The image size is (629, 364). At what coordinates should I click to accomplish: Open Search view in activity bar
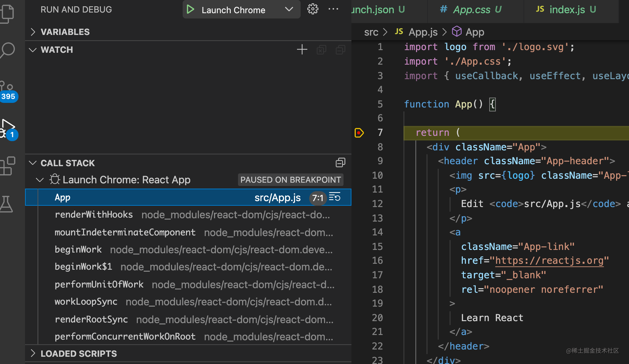tap(8, 50)
